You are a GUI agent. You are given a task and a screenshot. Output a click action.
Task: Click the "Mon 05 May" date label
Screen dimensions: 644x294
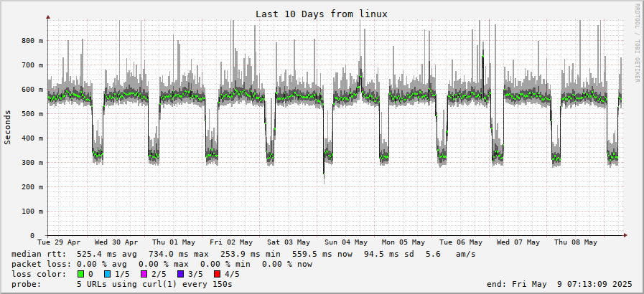tap(403, 242)
